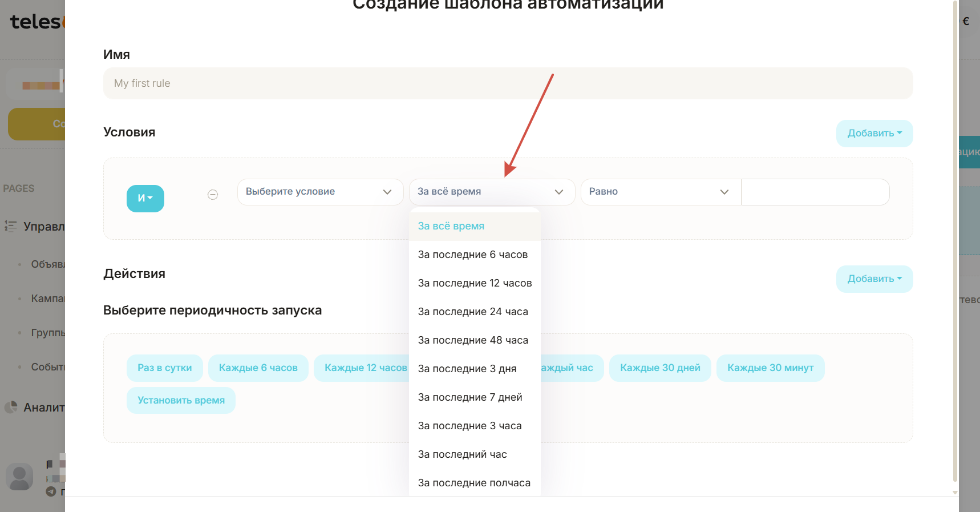Expand the 'Равно' comparison dropdown
The width and height of the screenshot is (980, 512).
tap(660, 192)
